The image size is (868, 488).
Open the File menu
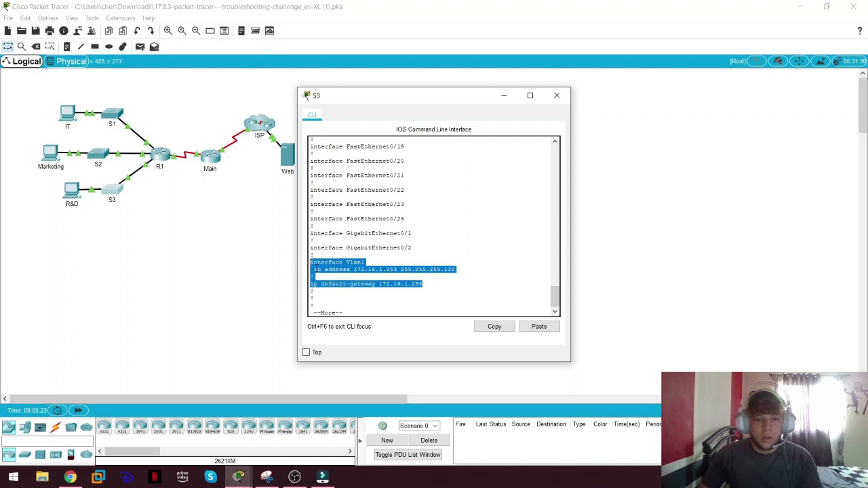tap(8, 18)
